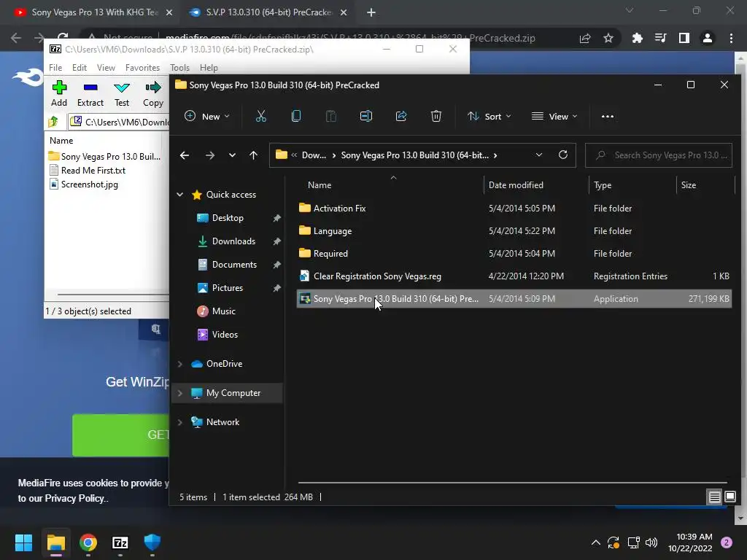Select Screenshot.jpg in 7-Zip list
Viewport: 747px width, 560px height.
click(x=89, y=184)
